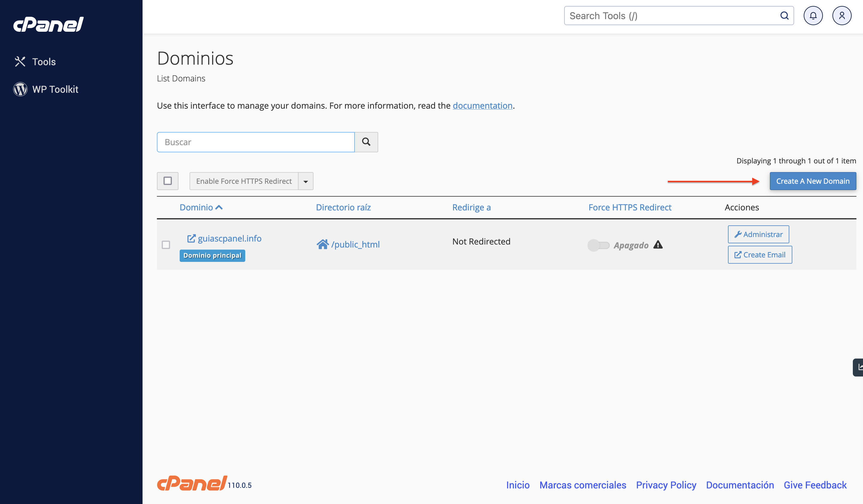Image resolution: width=863 pixels, height=504 pixels.
Task: Click Create A New Domain button
Action: tap(813, 181)
